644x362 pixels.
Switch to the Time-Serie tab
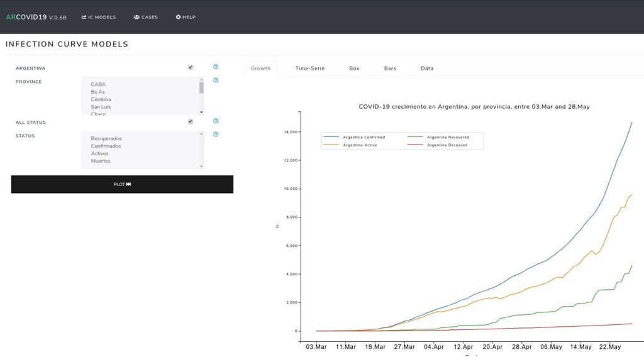(x=309, y=69)
